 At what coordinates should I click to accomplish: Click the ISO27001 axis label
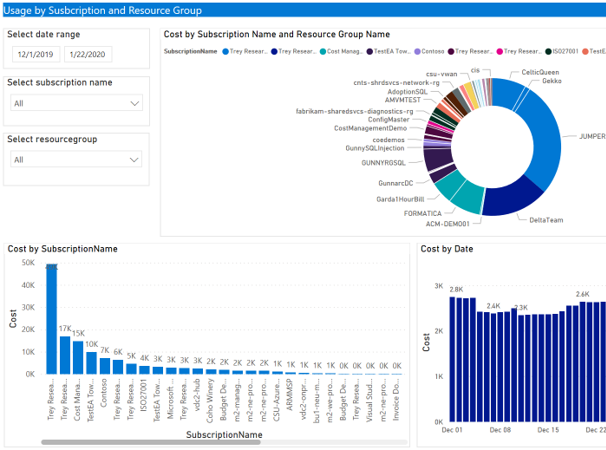coord(143,395)
